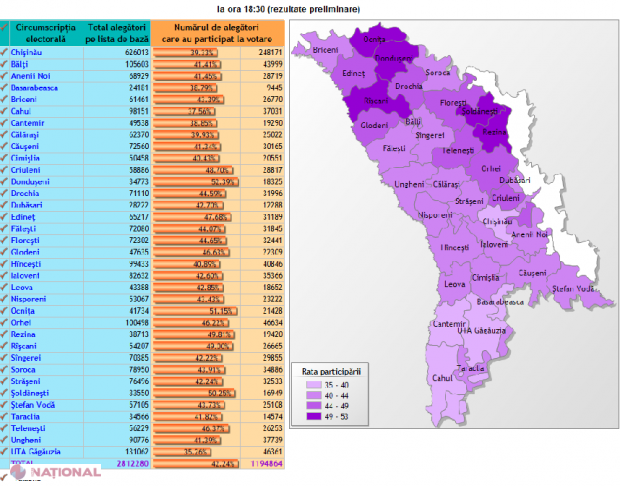Select the 49 - 53 legend color swatch

click(313, 417)
